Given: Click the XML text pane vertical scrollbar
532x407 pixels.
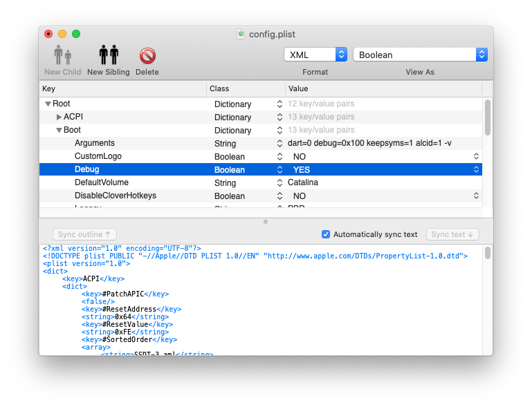Looking at the screenshot, I should click(488, 253).
